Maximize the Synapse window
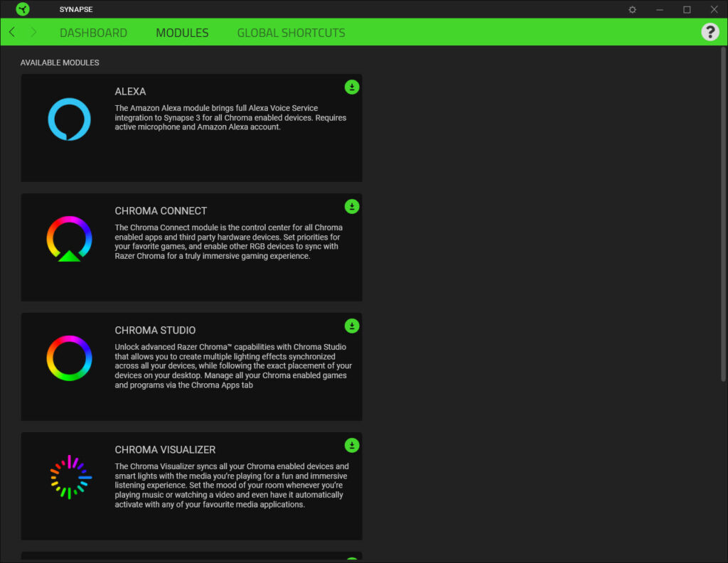The width and height of the screenshot is (728, 563). [x=687, y=9]
